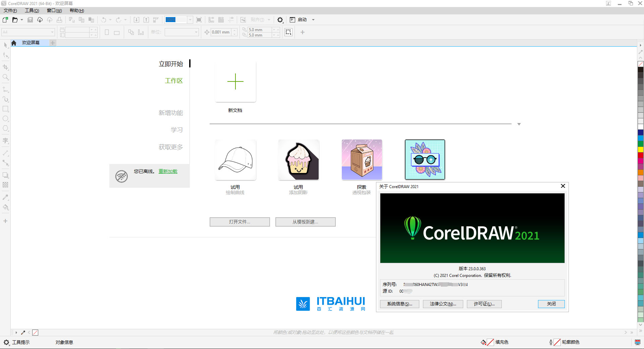Click the 重新加载 link
Viewport: 644px width, 349px height.
click(168, 171)
